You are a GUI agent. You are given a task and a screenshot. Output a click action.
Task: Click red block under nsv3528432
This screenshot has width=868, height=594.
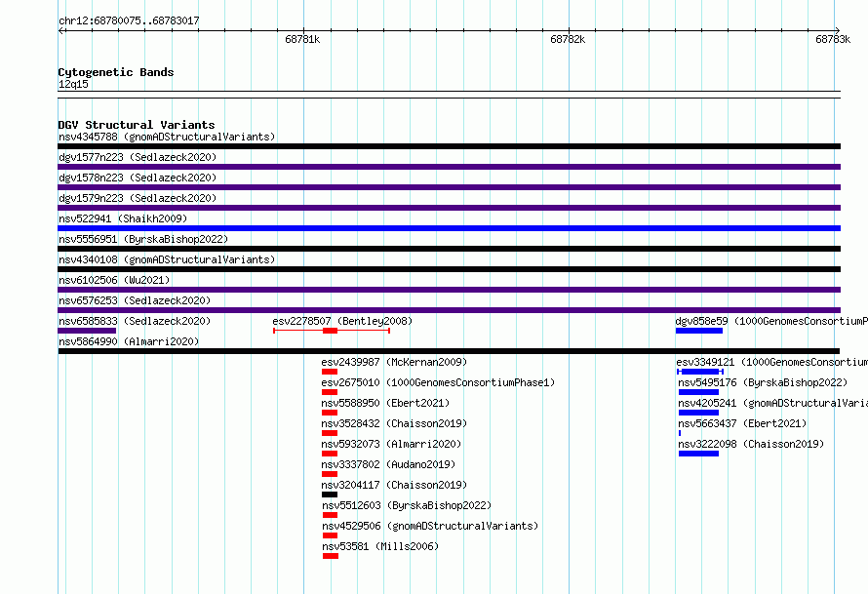coord(330,433)
